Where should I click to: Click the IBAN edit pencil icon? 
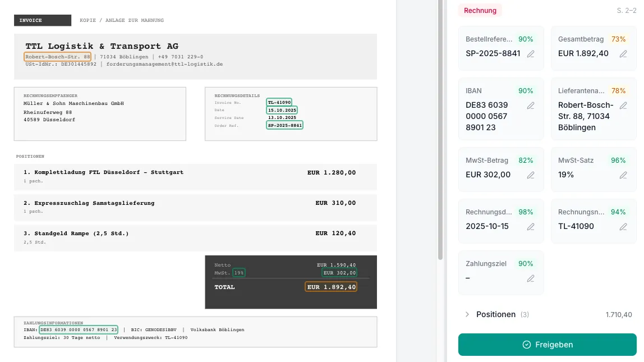tap(531, 106)
